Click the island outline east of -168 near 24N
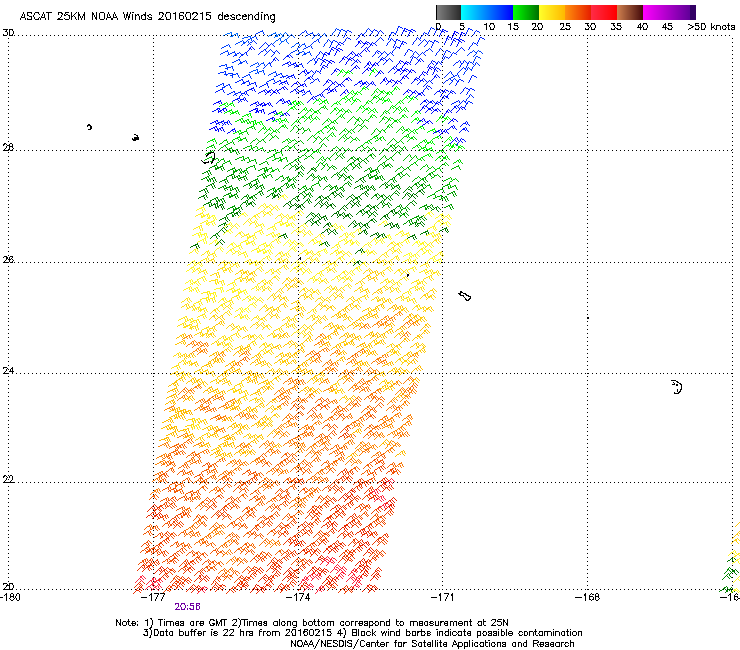This screenshot has width=740, height=650. pos(677,387)
